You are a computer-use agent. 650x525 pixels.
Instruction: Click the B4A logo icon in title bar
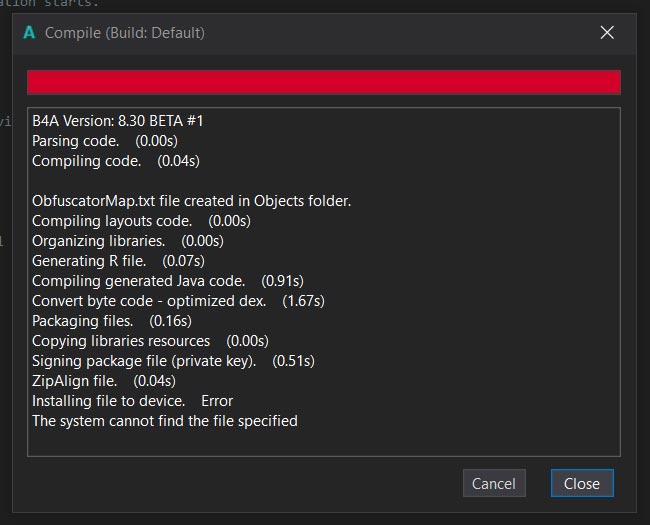pyautogui.click(x=29, y=33)
